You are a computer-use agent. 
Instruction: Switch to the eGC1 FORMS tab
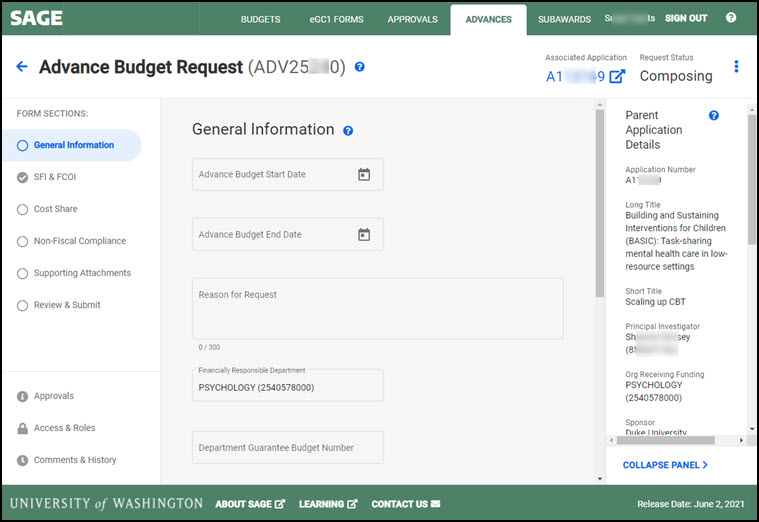tap(336, 19)
